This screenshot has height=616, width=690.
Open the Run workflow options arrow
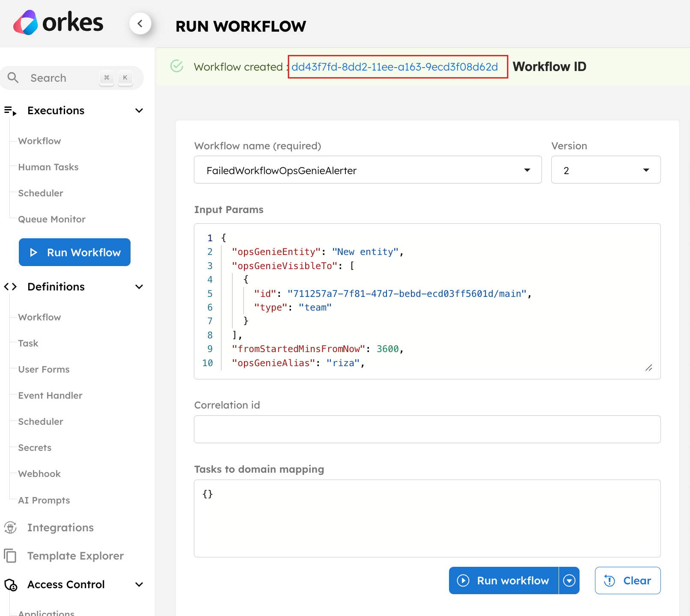coord(569,580)
